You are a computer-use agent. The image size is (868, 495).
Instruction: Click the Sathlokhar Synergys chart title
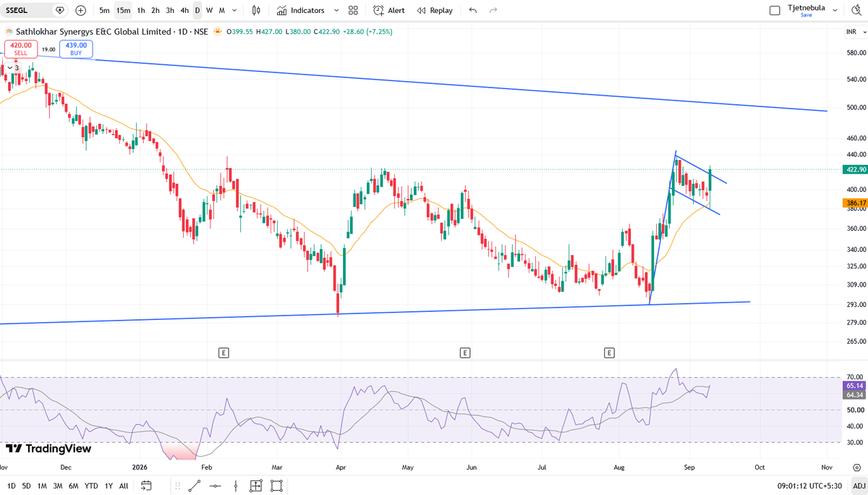(93, 32)
